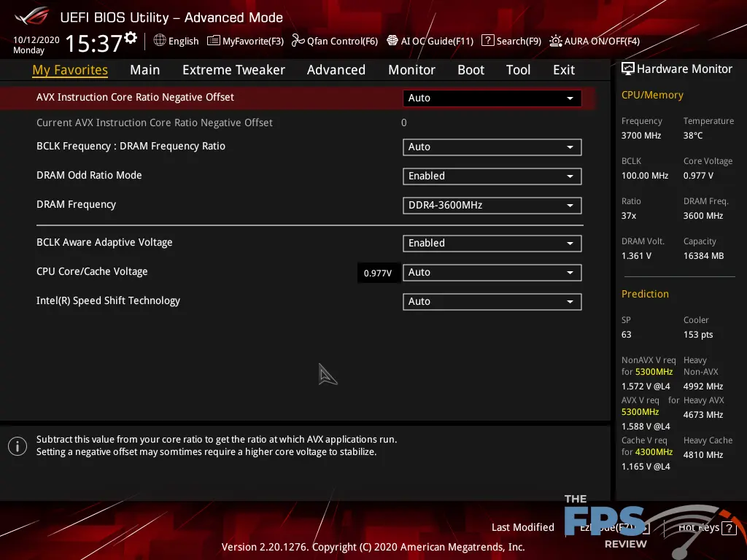Toggle AURA ON/OFF(F4) light icon
The height and width of the screenshot is (560, 747).
(x=555, y=41)
